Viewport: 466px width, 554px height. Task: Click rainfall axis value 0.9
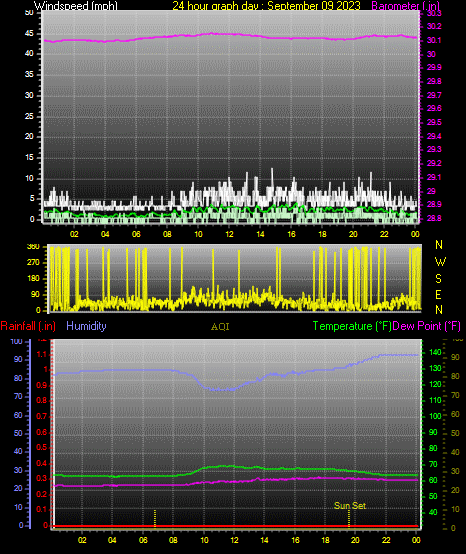[42, 385]
